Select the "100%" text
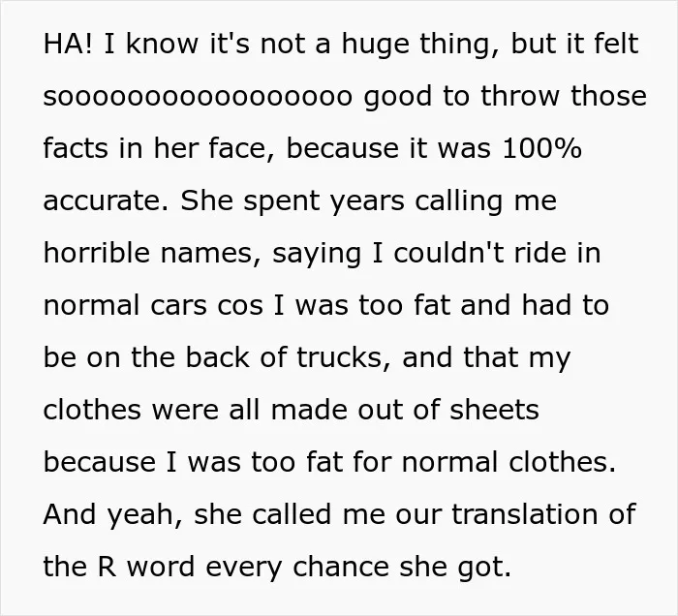The image size is (678, 616). [x=541, y=148]
